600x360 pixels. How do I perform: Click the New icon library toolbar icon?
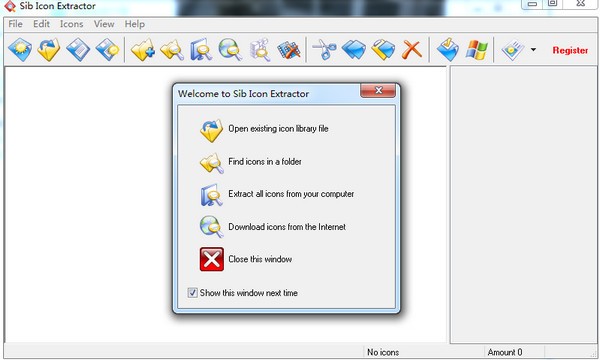pos(20,50)
